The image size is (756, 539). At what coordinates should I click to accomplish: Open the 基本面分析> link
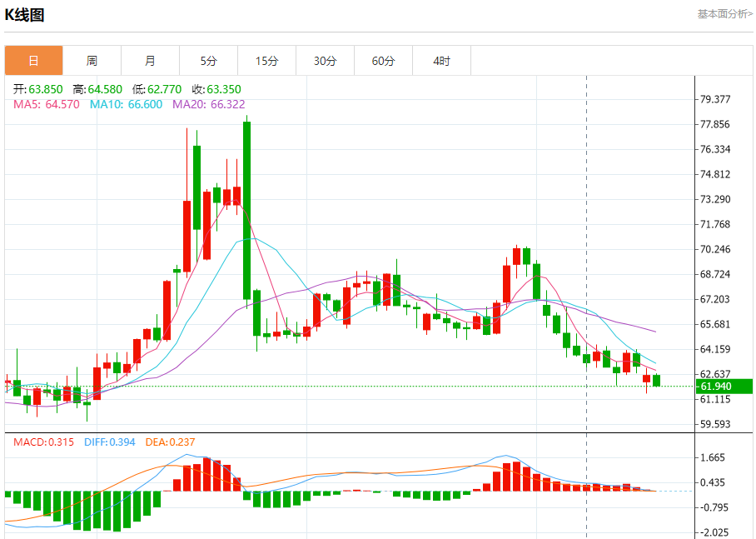[724, 14]
